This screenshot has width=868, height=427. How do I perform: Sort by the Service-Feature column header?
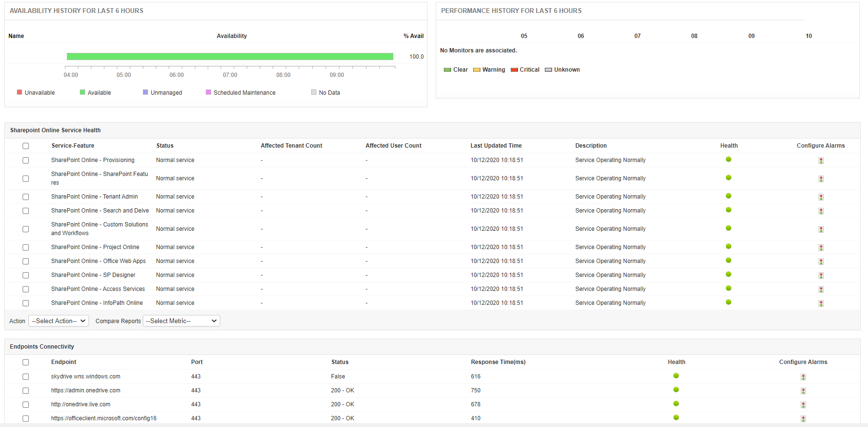[73, 146]
